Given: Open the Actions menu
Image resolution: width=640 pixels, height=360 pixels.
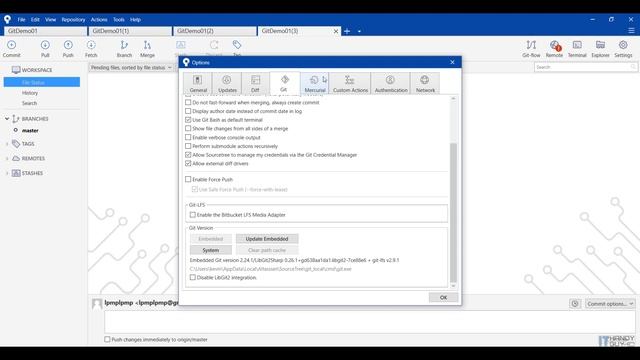Looking at the screenshot, I should tap(99, 20).
